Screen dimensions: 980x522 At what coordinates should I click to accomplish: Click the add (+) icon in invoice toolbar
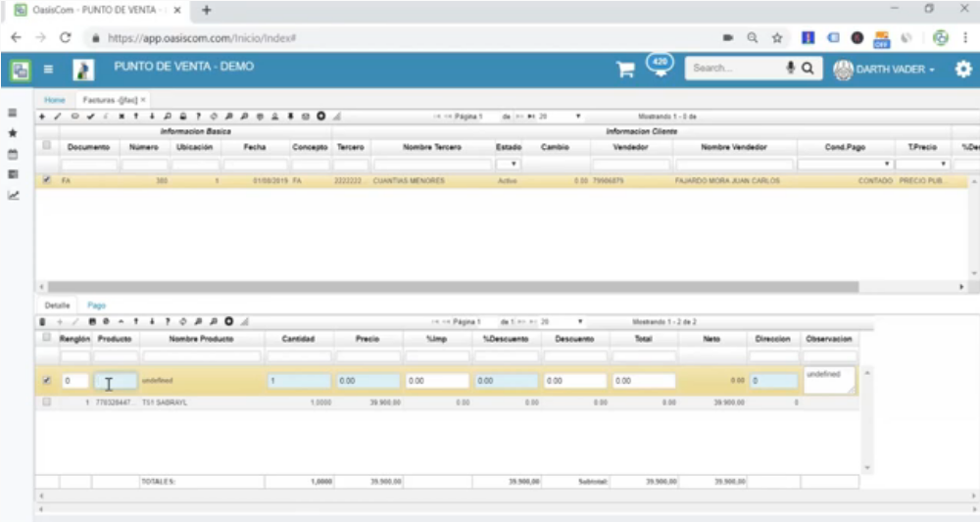point(41,117)
